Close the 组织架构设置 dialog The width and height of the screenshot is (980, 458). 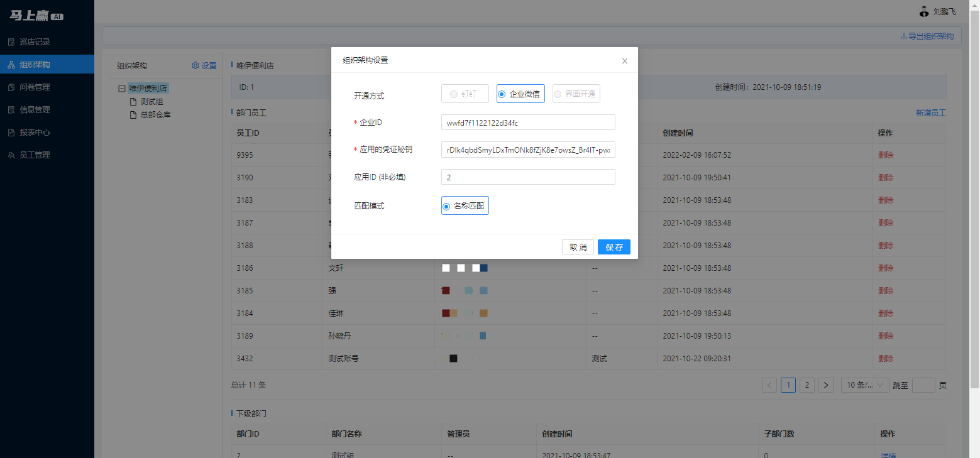(624, 61)
